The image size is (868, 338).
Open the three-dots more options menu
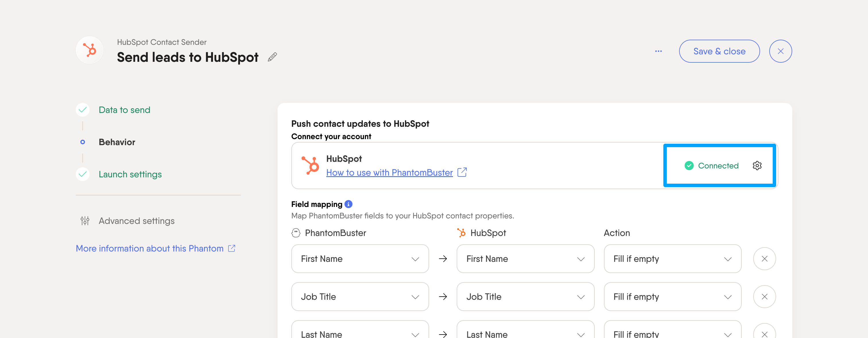(658, 51)
